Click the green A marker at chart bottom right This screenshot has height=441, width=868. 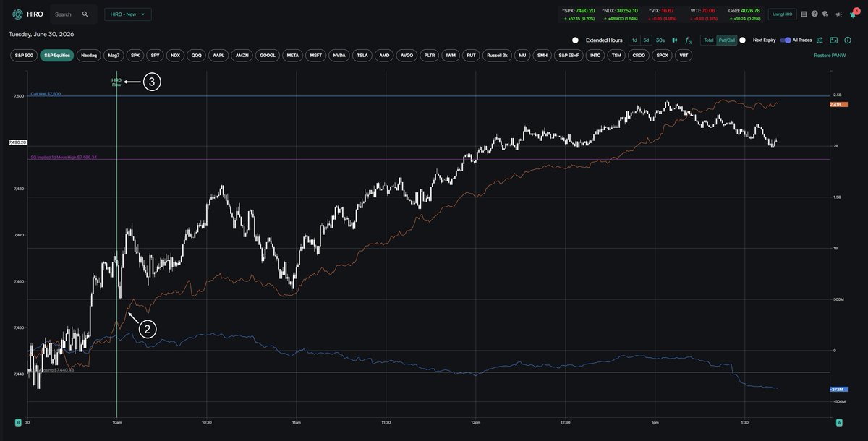pos(839,421)
